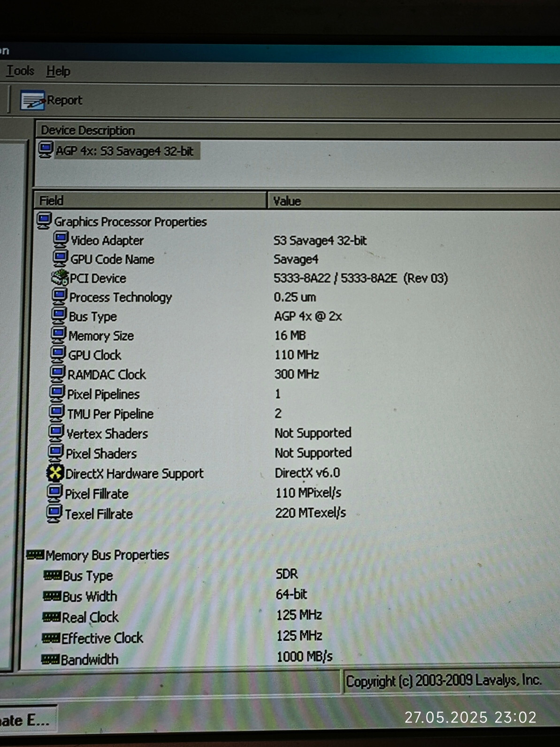Click the value 5333-8A22 / 5333-8A2E (Rev 03)
Screen dimensions: 560x747
361,278
